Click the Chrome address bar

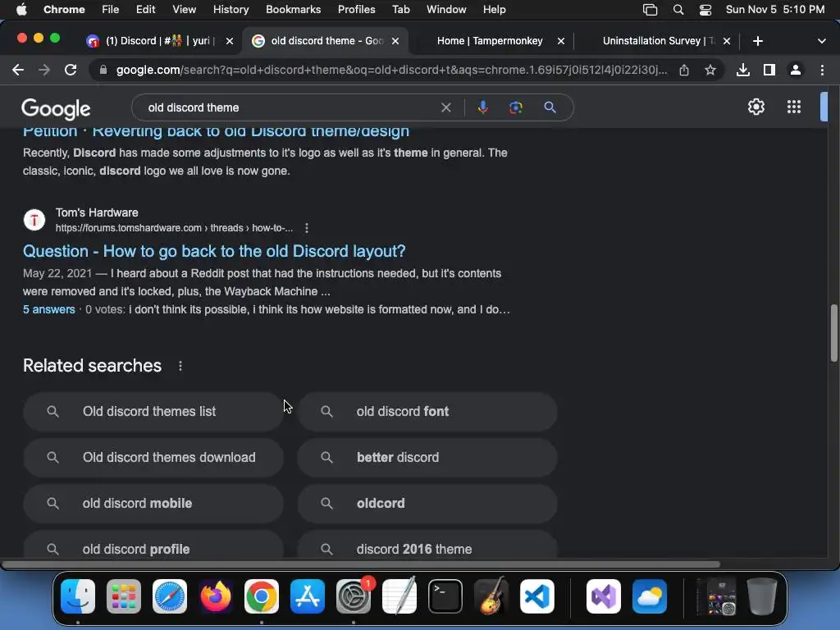tap(391, 71)
